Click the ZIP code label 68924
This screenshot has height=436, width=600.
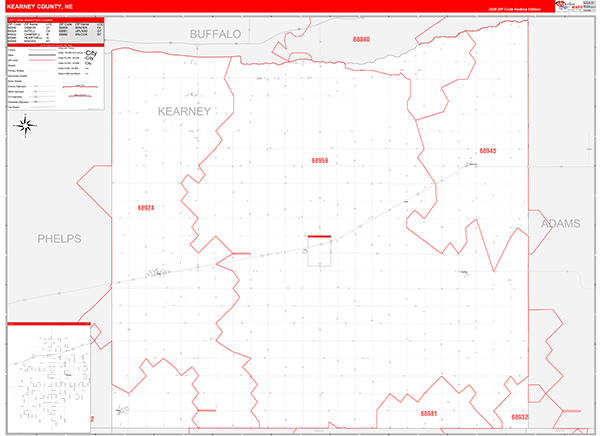[146, 208]
